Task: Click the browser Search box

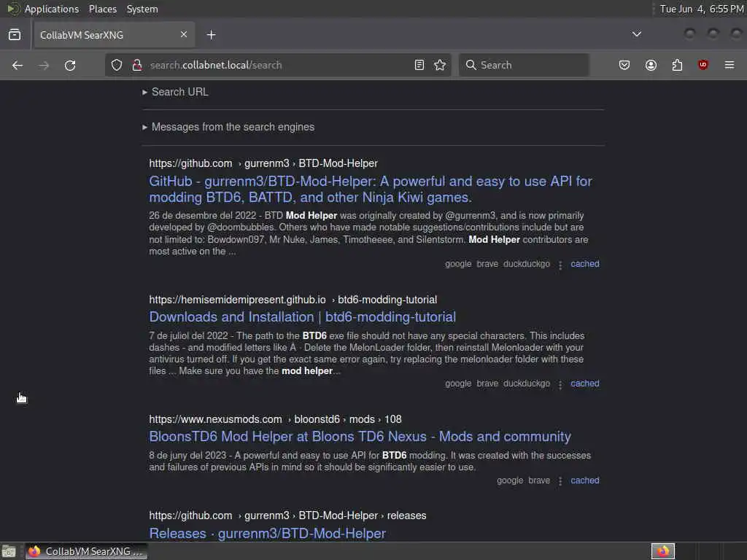Action: pos(524,65)
